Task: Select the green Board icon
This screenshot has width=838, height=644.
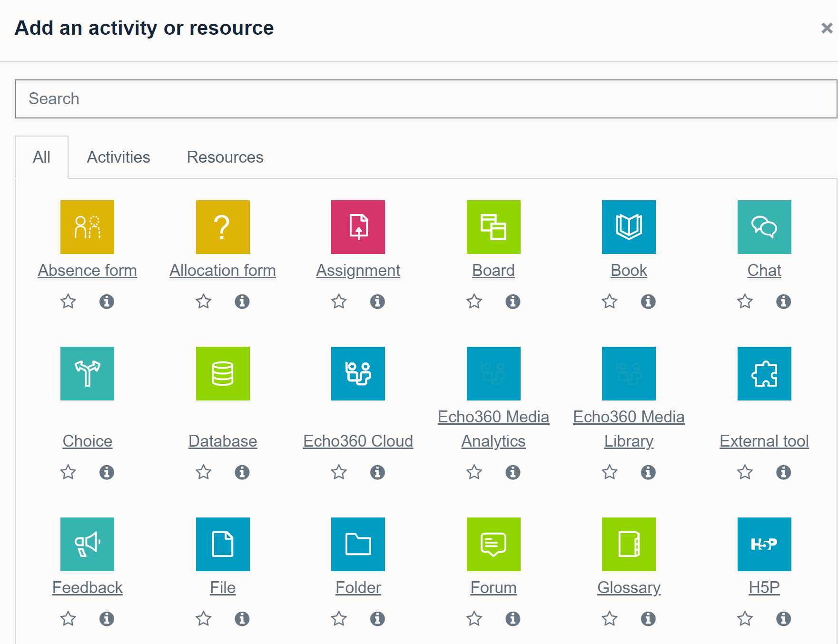Action: 493,227
